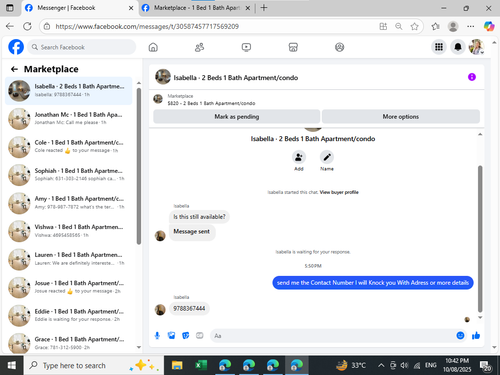Open the Copilot icon in Edge

click(489, 26)
